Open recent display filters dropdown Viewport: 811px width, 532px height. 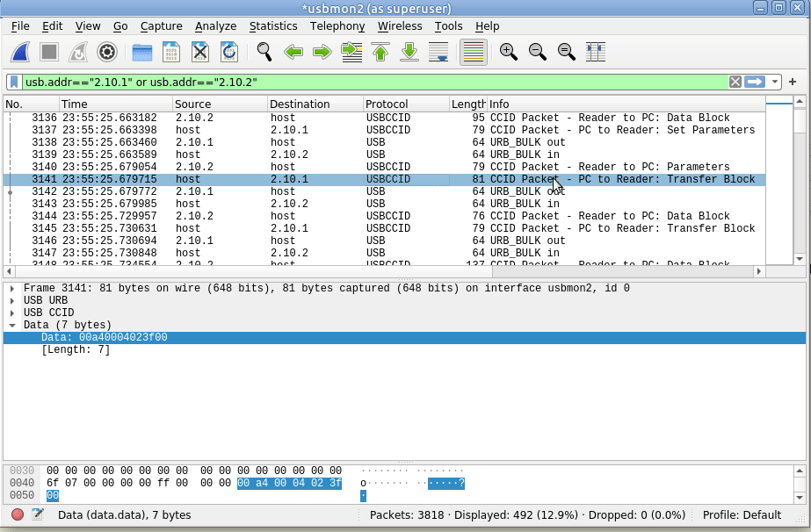[x=774, y=83]
